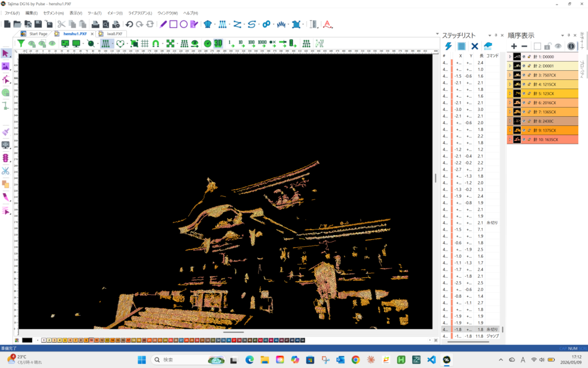Click the magnet snap icon
588x368 pixels.
coord(155,44)
